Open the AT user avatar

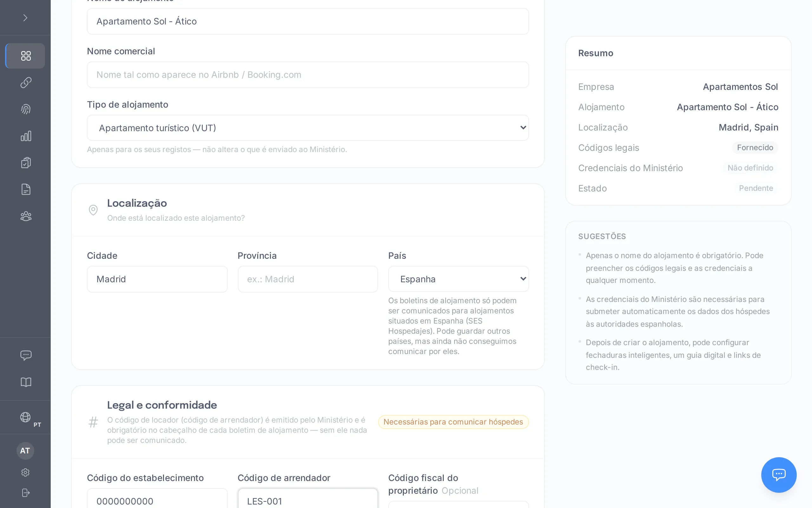tap(25, 451)
